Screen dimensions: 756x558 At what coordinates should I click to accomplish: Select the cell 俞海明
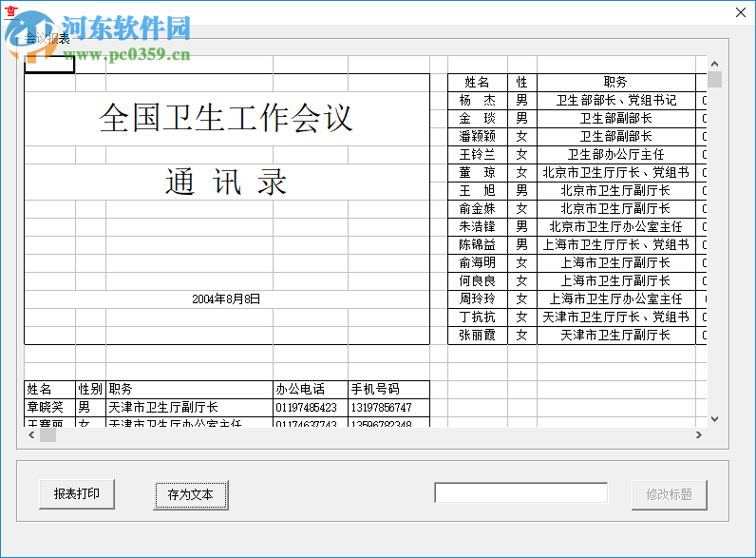(478, 263)
